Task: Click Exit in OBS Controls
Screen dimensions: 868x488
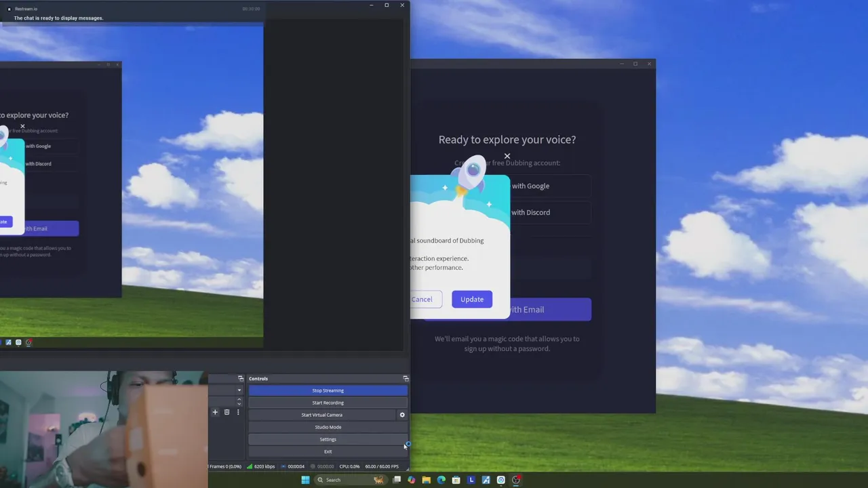Action: tap(328, 451)
